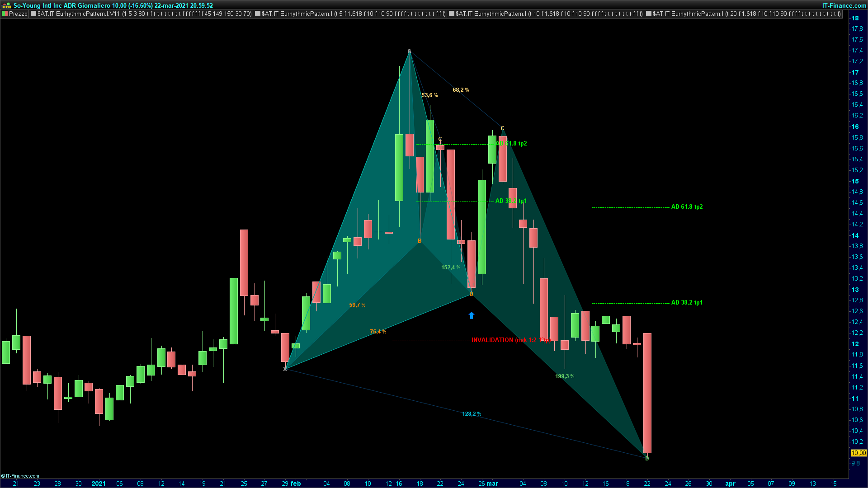Click the yellow 10,00 current price tag
Screen dimensions: 868x488
[x=859, y=453]
